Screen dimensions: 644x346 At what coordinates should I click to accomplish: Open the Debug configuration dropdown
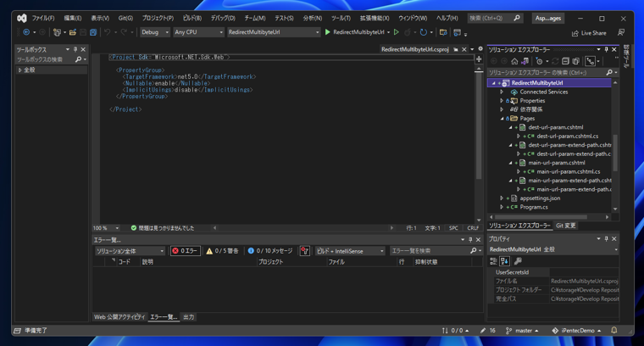tap(155, 32)
